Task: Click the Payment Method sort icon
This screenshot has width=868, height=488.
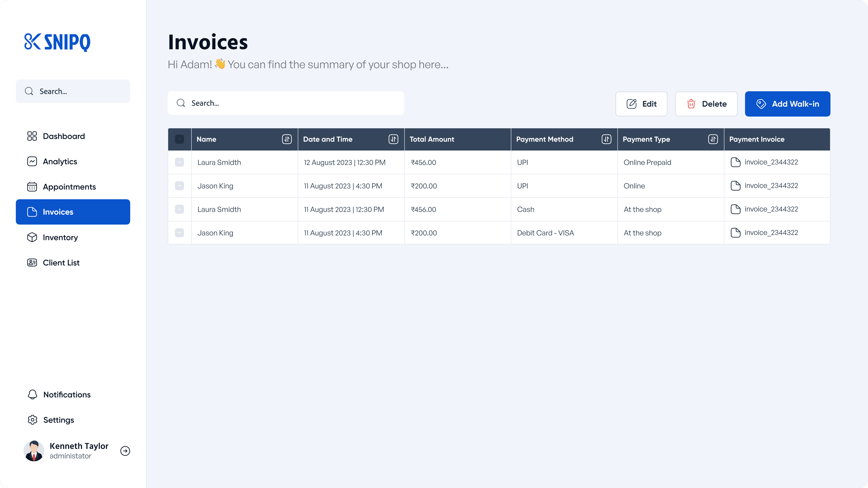Action: coord(606,139)
